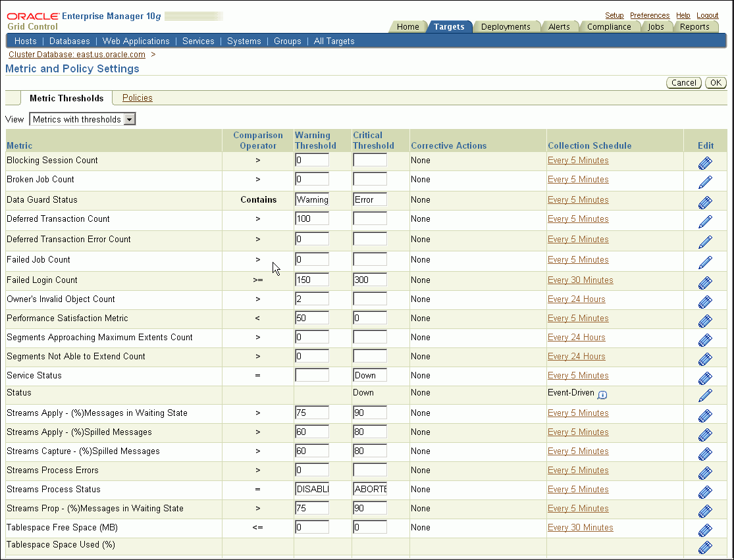Click Service Status critical threshold field
The image size is (734, 560).
click(x=370, y=375)
